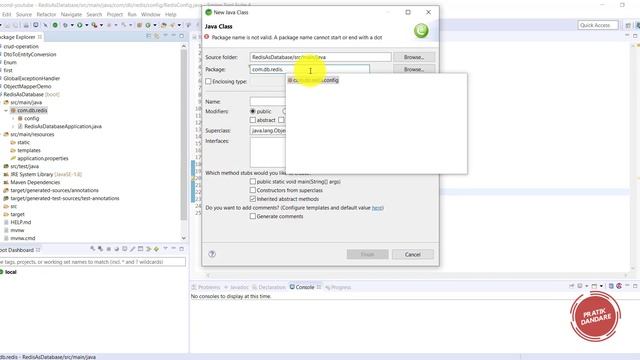The width and height of the screenshot is (640, 360).
Task: Click the Open Console icon in Console toolbar
Action: [x=594, y=286]
